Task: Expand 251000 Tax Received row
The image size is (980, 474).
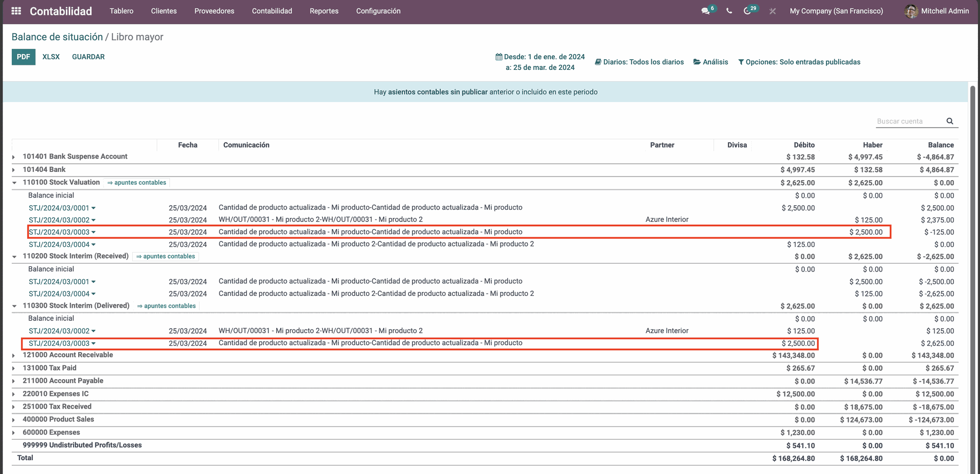Action: point(14,407)
